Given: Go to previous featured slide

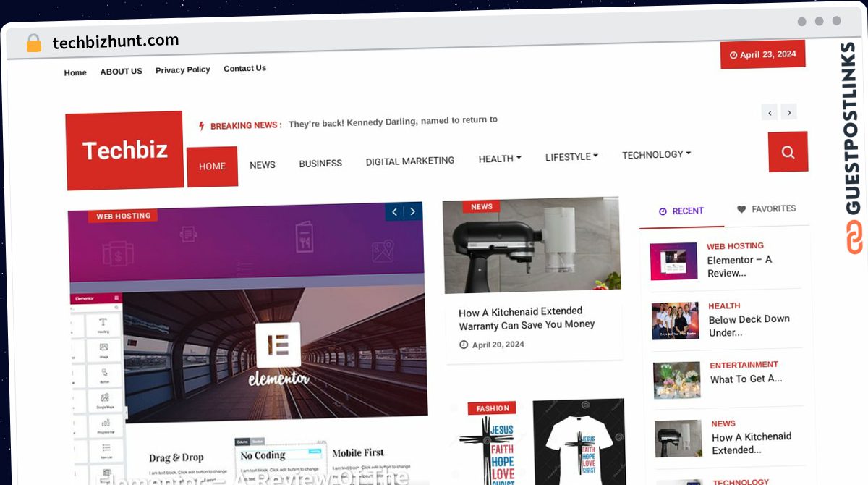Looking at the screenshot, I should 394,212.
